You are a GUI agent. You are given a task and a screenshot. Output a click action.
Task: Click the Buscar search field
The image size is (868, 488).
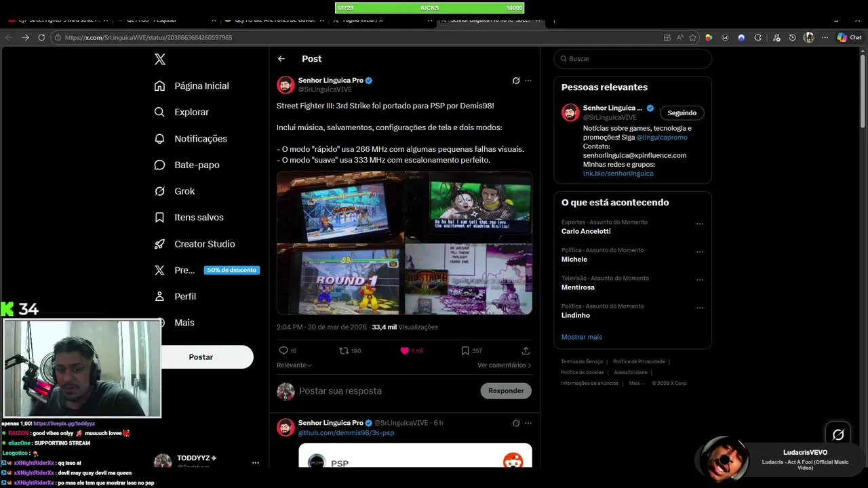[633, 59]
